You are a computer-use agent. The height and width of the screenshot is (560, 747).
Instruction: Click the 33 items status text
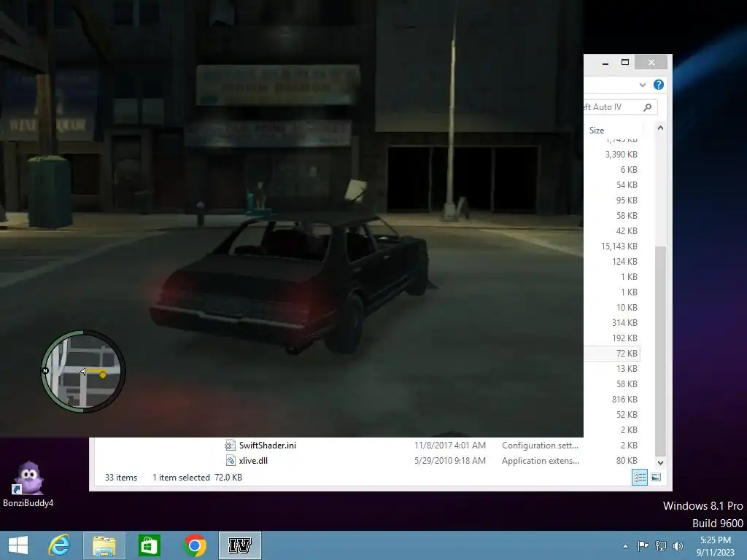121,477
